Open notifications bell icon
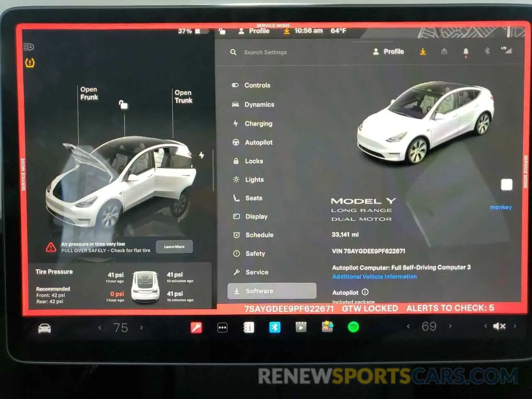 [466, 52]
